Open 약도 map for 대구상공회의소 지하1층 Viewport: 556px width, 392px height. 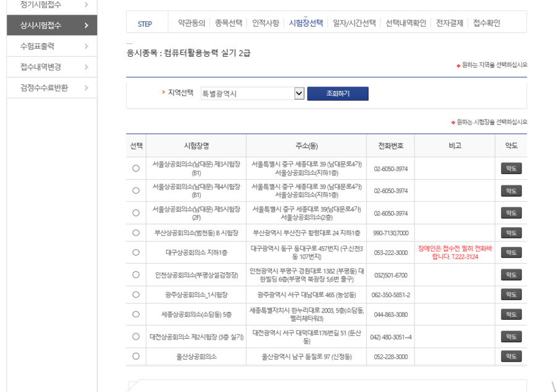pyautogui.click(x=511, y=252)
